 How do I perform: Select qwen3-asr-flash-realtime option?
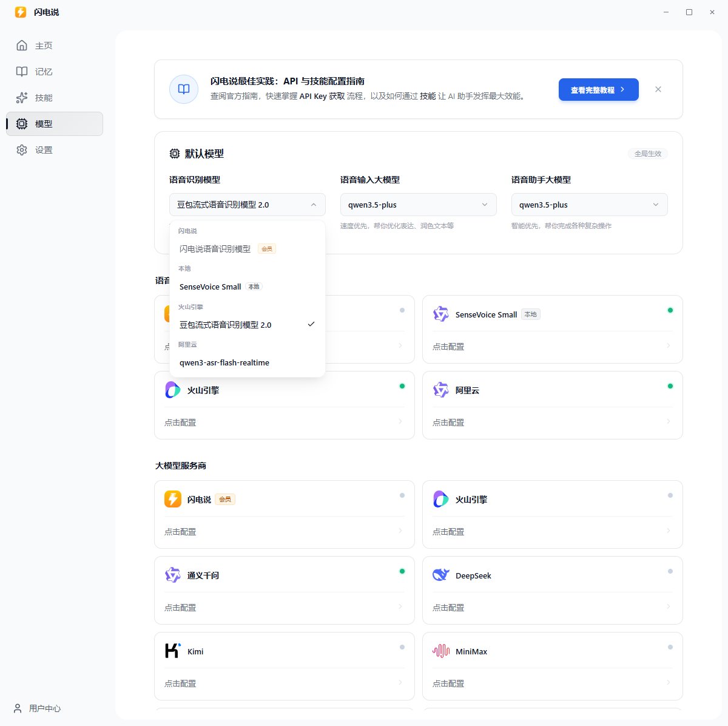click(x=248, y=362)
